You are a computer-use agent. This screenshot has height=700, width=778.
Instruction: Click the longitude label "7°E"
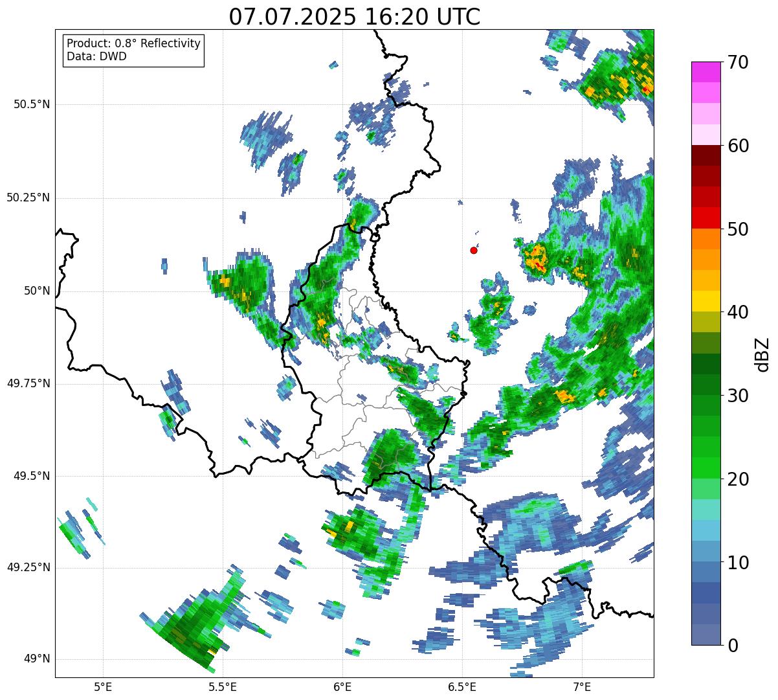tap(582, 686)
